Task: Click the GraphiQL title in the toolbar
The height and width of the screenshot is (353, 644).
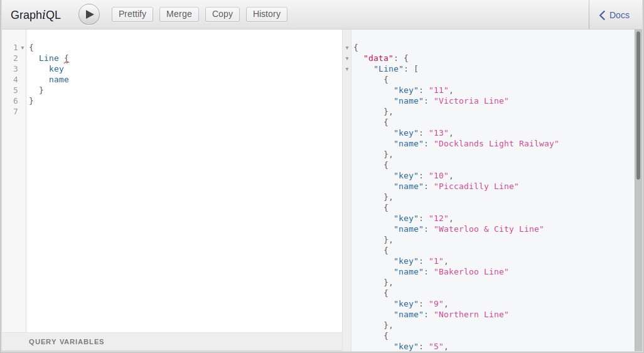Action: click(x=36, y=15)
